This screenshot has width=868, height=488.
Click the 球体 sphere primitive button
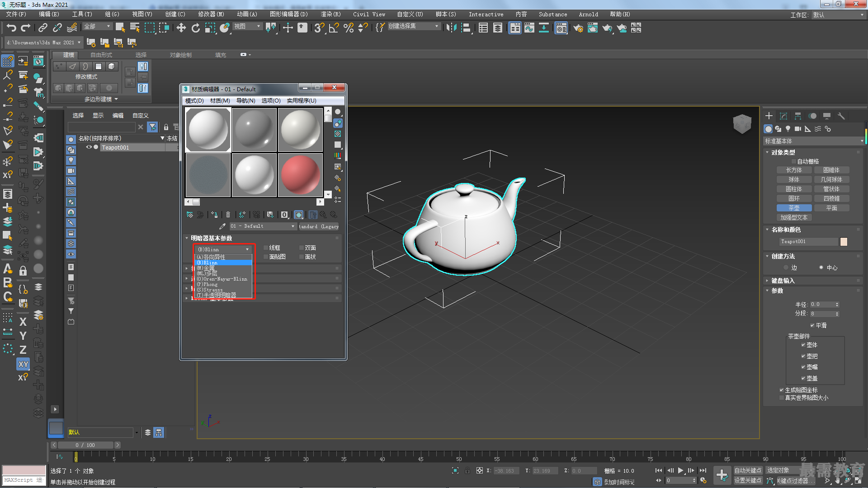(794, 180)
